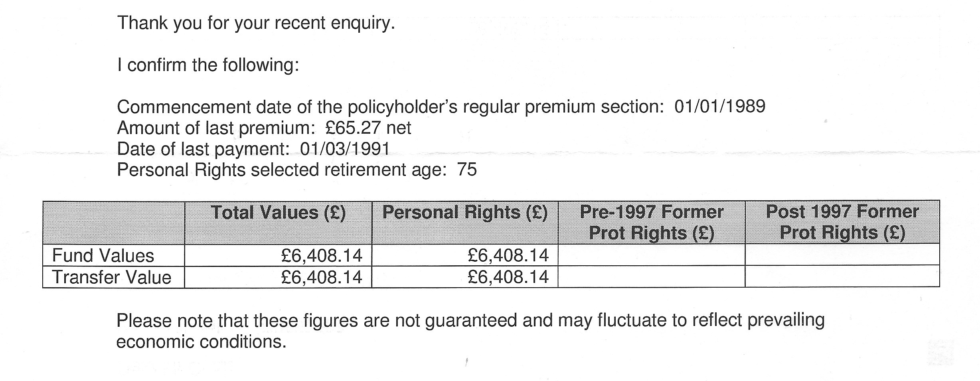Image resolution: width=980 pixels, height=381 pixels.
Task: Select the "Post 1997 Former Prot Rights" header
Action: [x=842, y=222]
